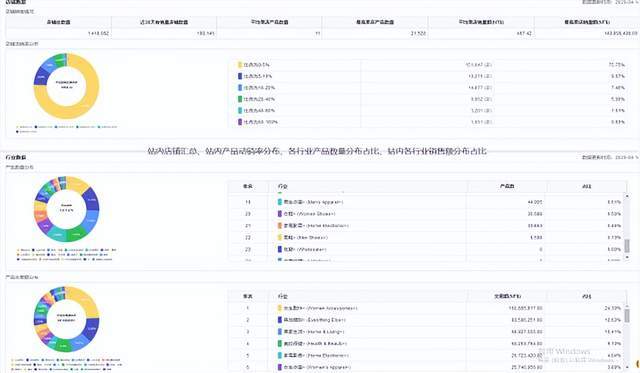
Task: Click the 447.42 value in the top summary table
Action: [524, 33]
